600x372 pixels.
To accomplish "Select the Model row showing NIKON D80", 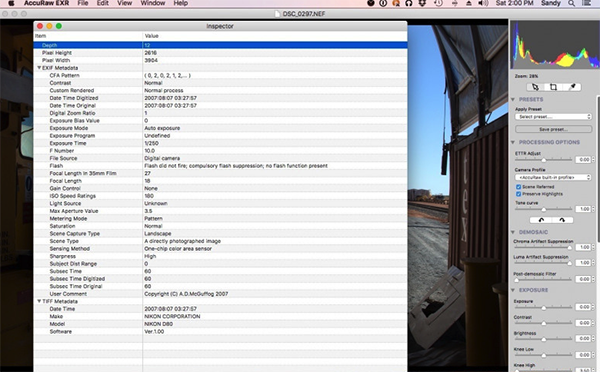I will 220,324.
